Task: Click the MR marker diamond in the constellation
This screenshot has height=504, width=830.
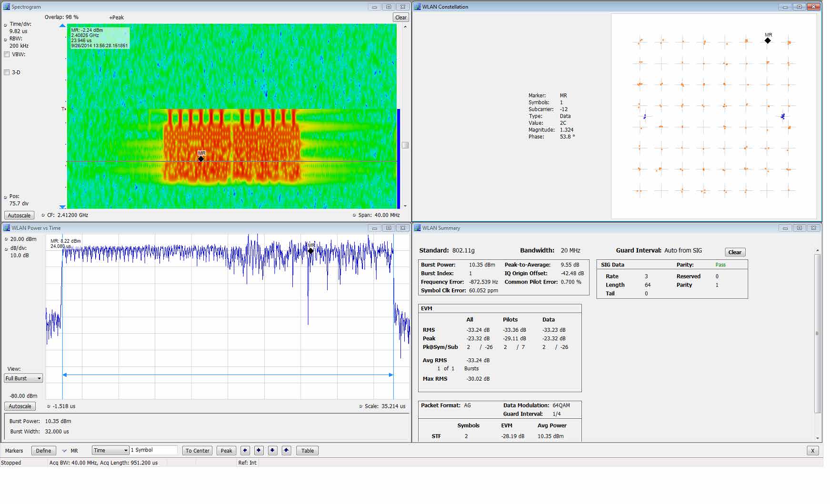Action: click(768, 41)
